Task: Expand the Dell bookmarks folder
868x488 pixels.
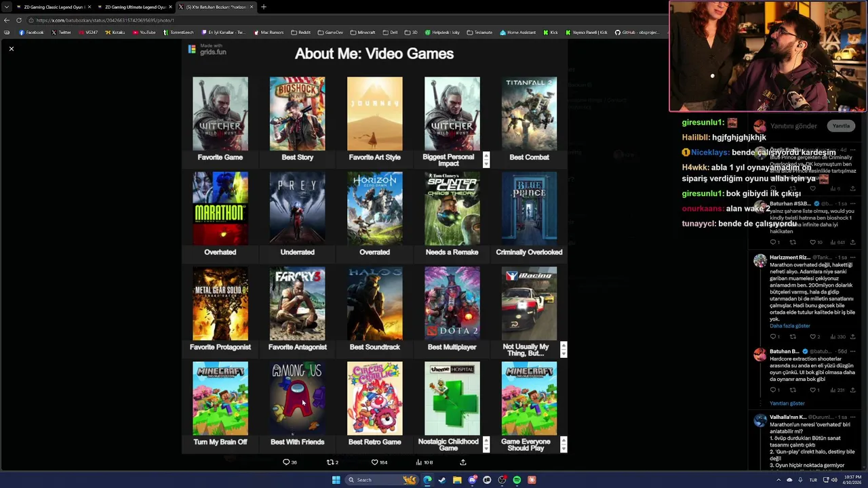Action: click(x=391, y=33)
